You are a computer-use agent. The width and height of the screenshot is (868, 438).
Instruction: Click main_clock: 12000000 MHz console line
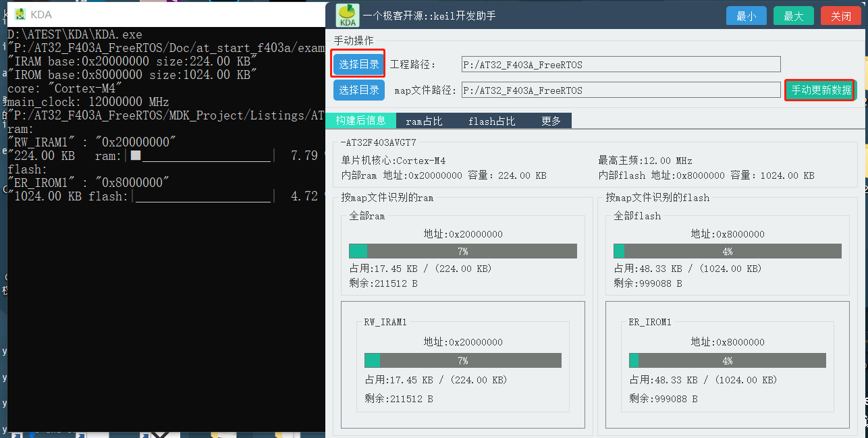[88, 102]
